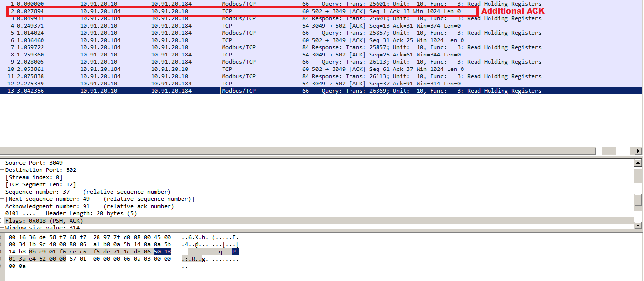Viewport: 644px width, 281px height.
Task: Select the Destination Port: 502 field
Action: coord(41,170)
